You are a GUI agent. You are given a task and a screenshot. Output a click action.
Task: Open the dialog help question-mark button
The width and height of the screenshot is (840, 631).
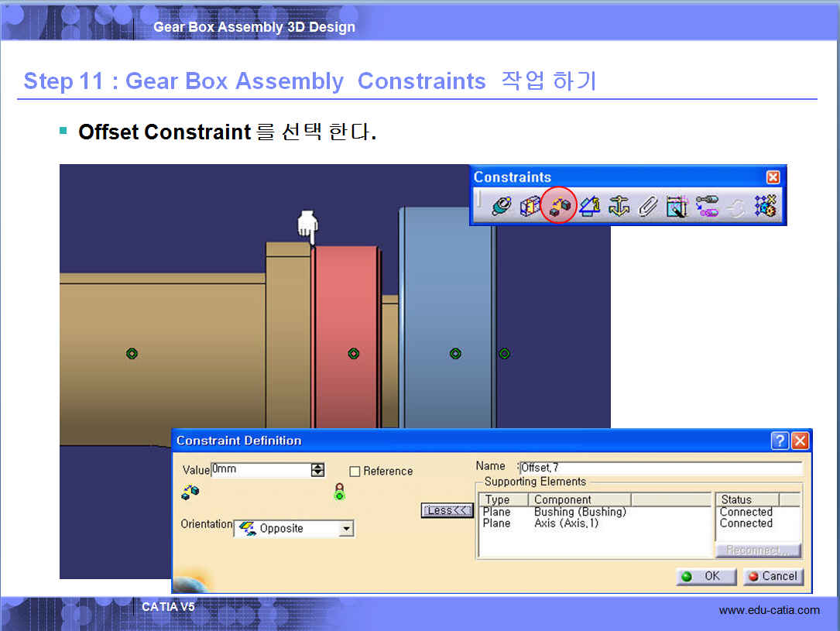780,441
